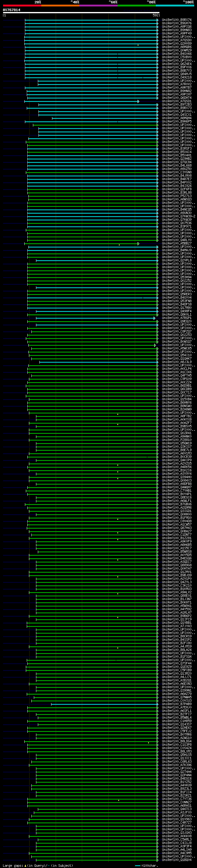The image size is (197, 868).
Task: Click the UniRef100_B4DFS8 label
Action: click(177, 304)
